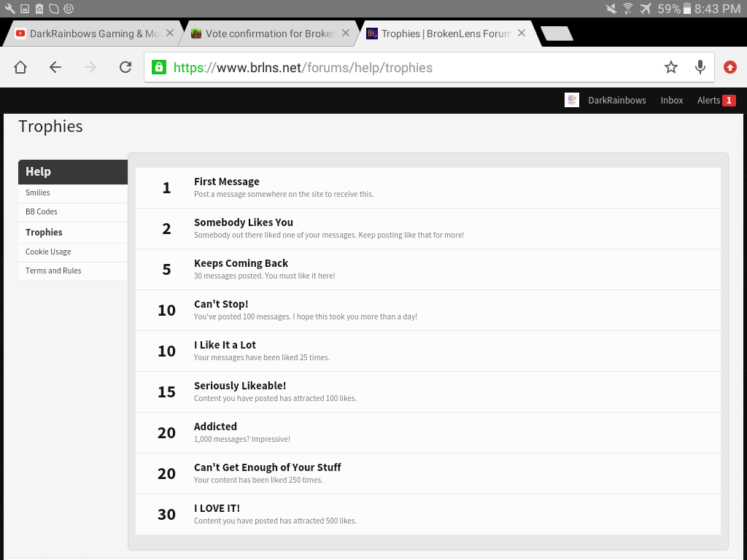Screen dimensions: 747x560
Task: Navigate back with the back arrow
Action: [55, 67]
